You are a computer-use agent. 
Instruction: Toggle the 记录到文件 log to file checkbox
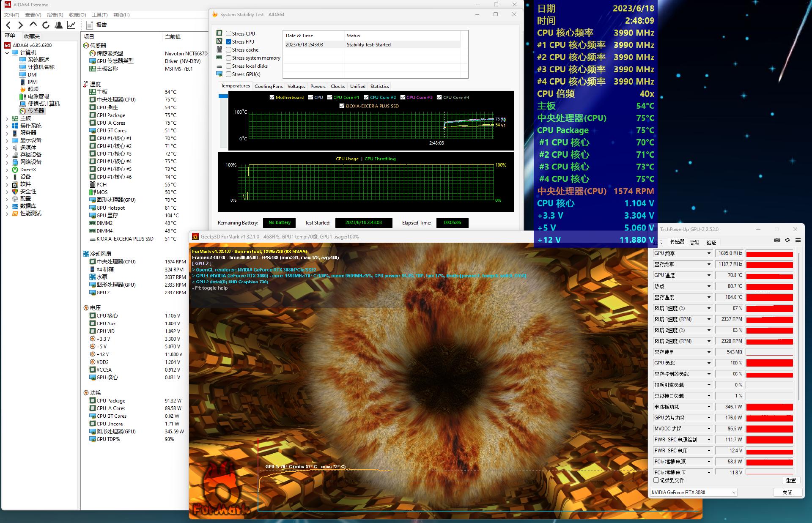[656, 480]
